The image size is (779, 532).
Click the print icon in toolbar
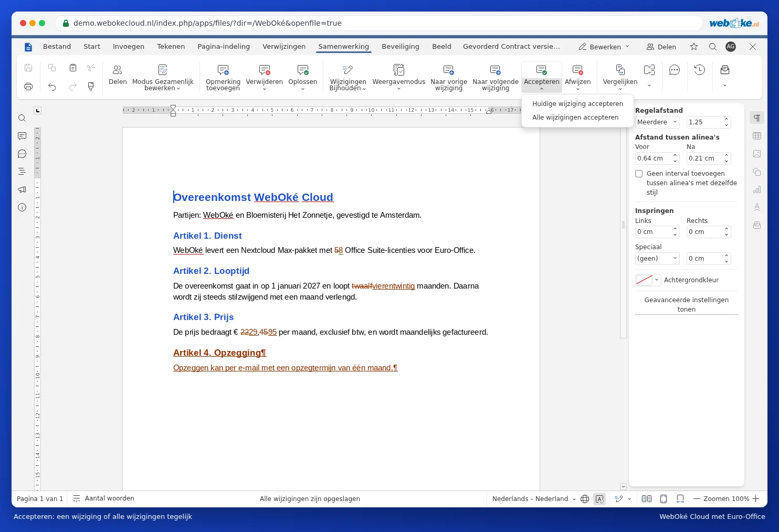click(x=28, y=87)
